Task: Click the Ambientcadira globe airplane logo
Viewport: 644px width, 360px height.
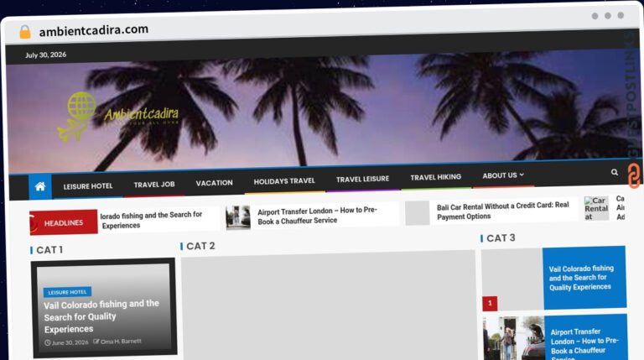Action: [118, 117]
